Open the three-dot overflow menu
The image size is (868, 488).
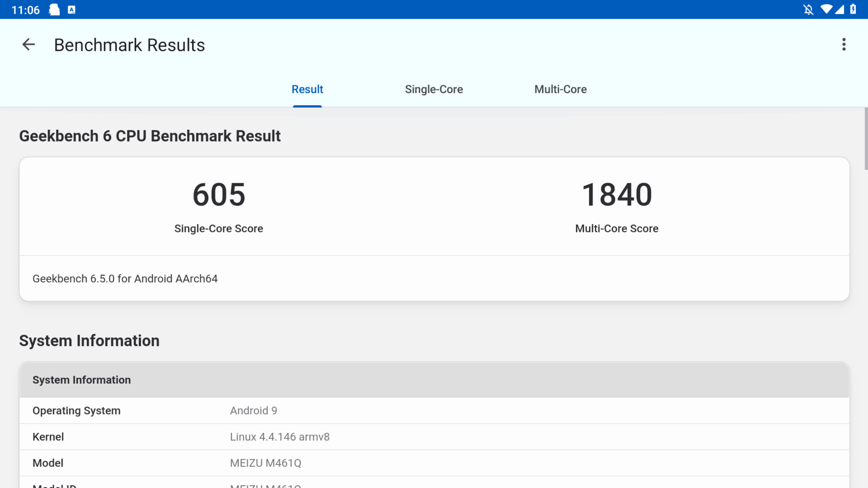tap(844, 45)
